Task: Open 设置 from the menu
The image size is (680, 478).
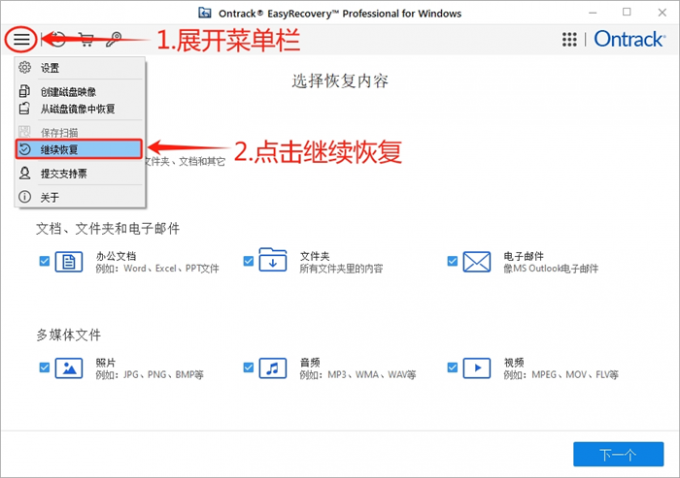Action: 80,68
